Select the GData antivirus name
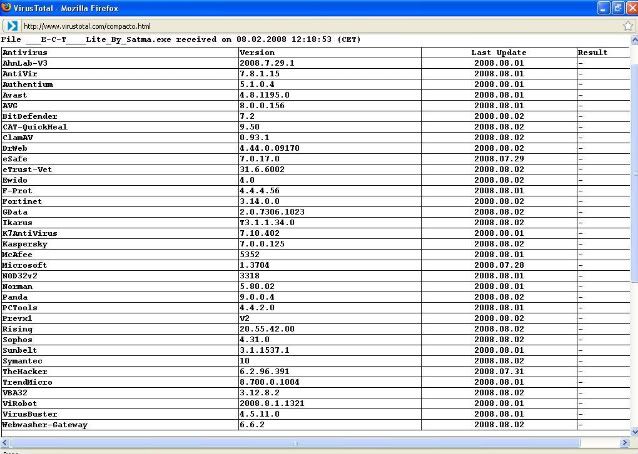 (15, 212)
